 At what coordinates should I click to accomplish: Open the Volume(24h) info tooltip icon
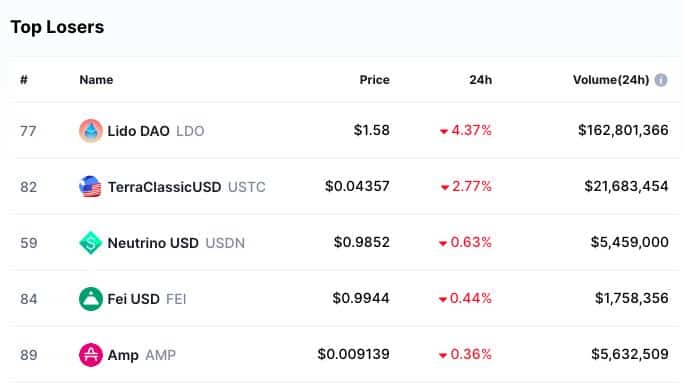pyautogui.click(x=661, y=80)
